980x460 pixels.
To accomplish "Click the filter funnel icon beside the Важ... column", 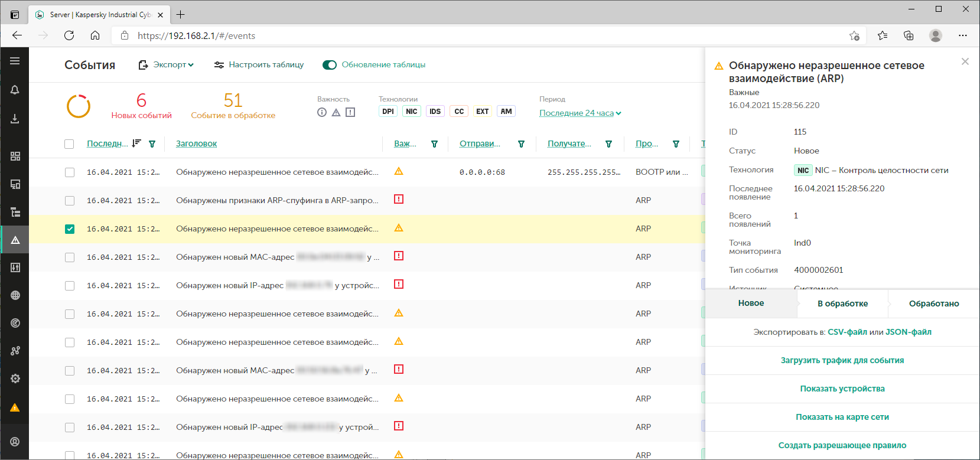I will click(434, 144).
